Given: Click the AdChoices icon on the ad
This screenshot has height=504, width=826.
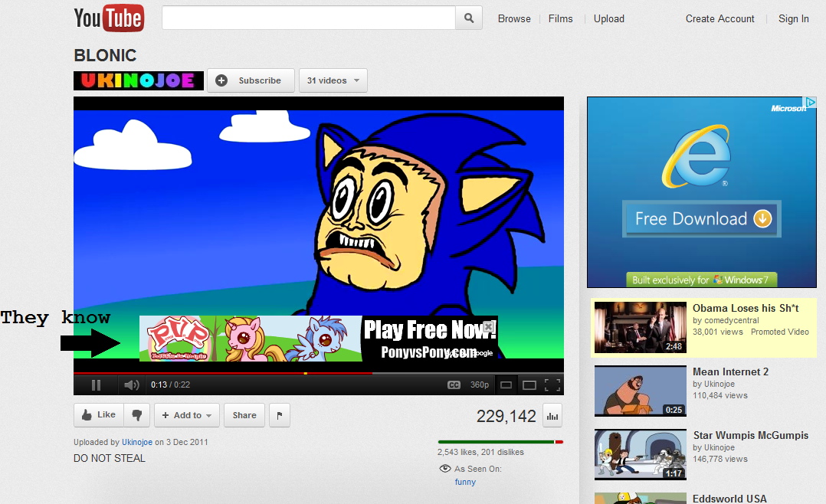Looking at the screenshot, I should (x=810, y=102).
